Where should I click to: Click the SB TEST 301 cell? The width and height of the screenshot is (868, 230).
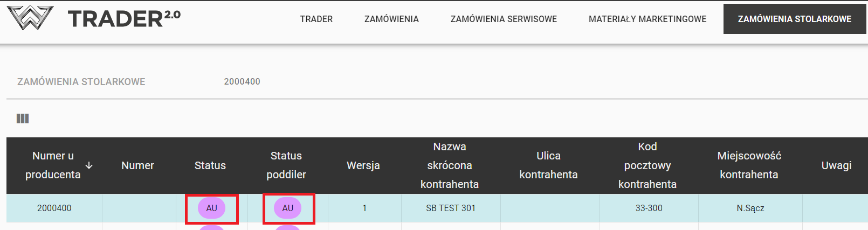tap(451, 208)
